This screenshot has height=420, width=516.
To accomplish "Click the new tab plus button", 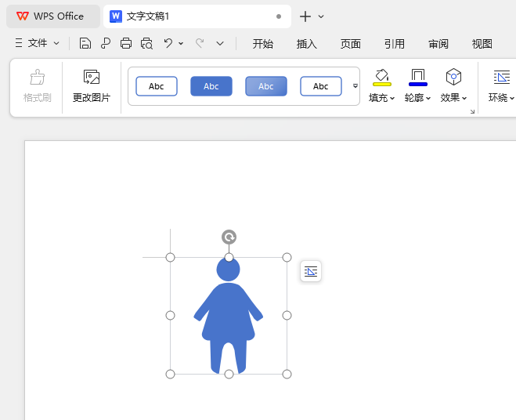I will point(305,16).
